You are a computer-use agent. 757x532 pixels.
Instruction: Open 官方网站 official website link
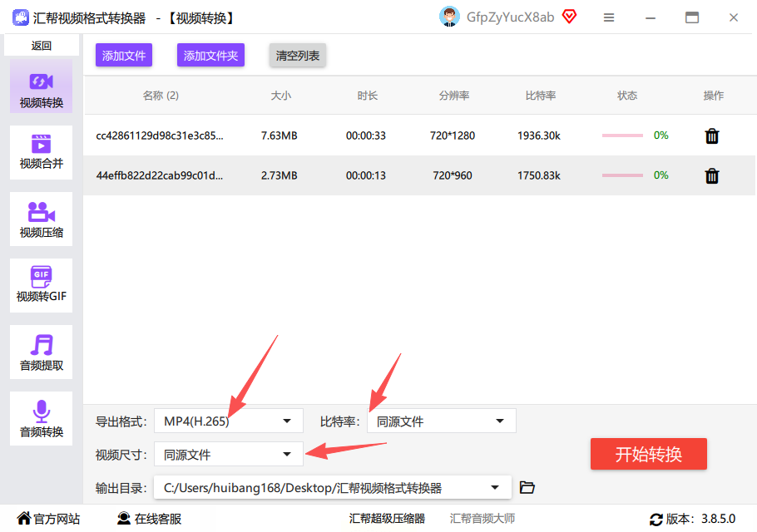click(x=49, y=519)
